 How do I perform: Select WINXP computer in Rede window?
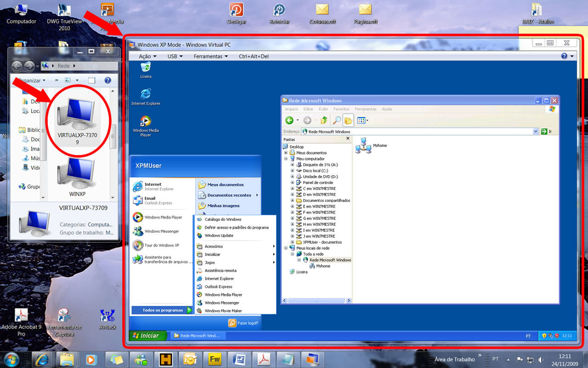[78, 177]
